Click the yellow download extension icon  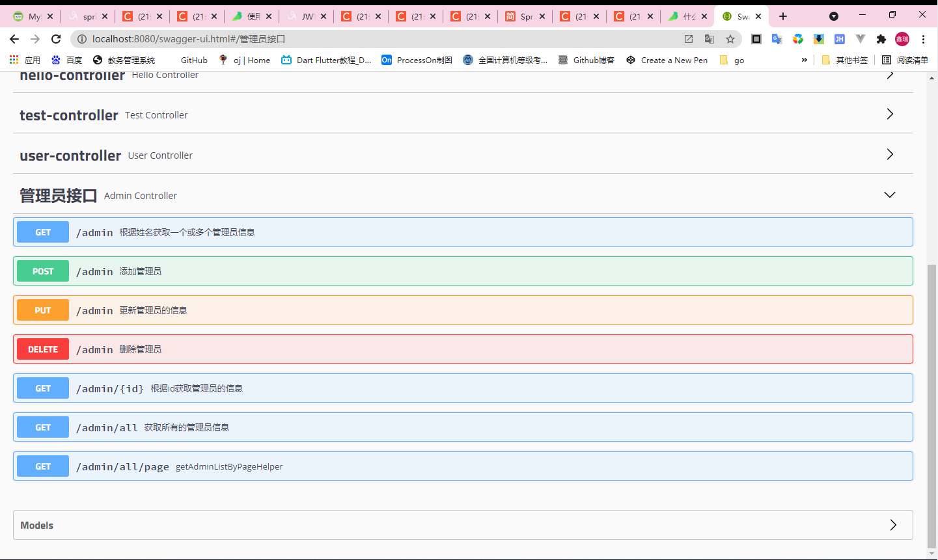[x=819, y=39]
